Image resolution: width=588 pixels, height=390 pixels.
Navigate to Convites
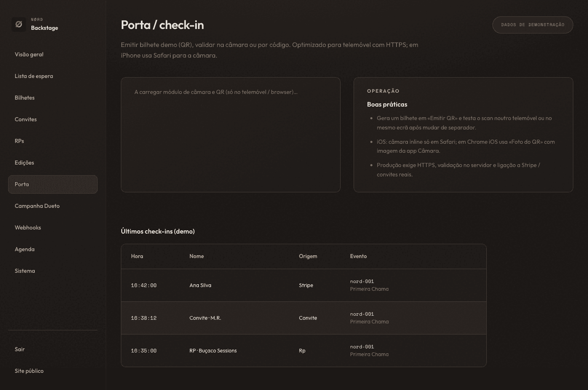(26, 119)
